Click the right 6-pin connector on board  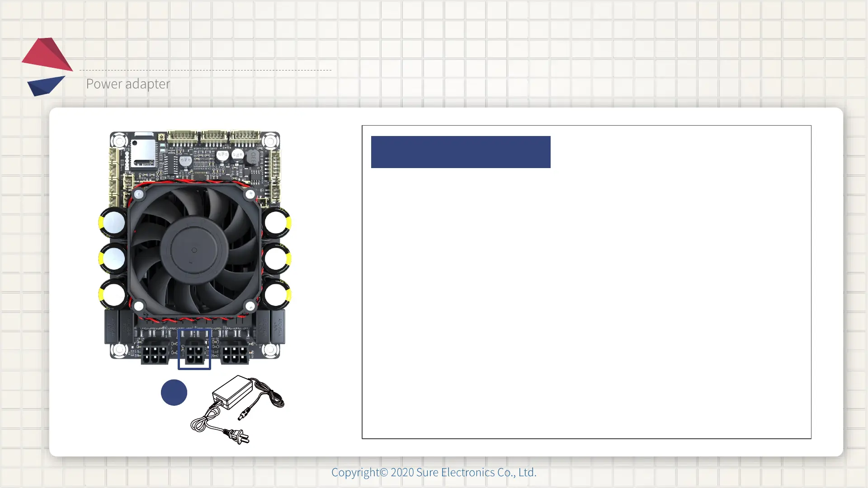click(x=234, y=354)
